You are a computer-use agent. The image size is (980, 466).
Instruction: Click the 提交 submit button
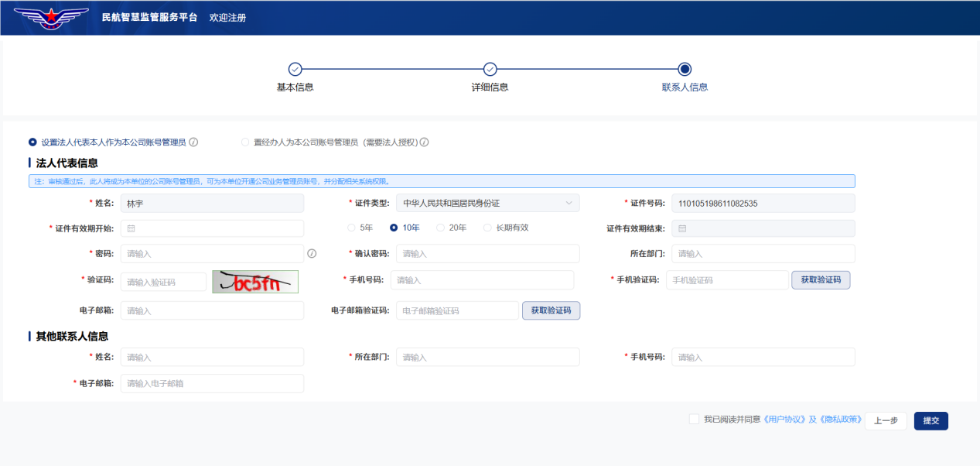click(930, 420)
